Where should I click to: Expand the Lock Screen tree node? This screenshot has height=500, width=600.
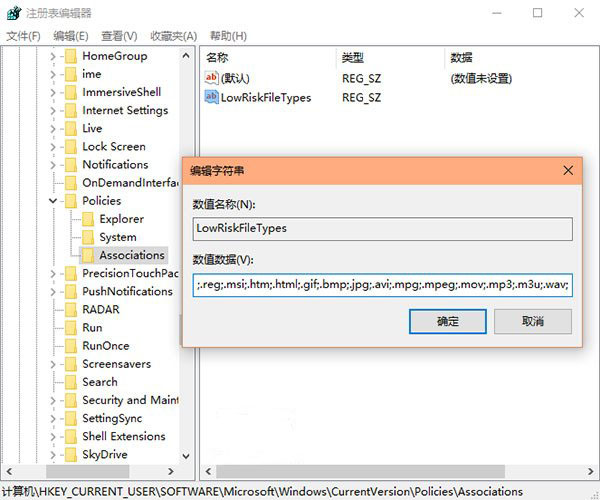click(53, 146)
